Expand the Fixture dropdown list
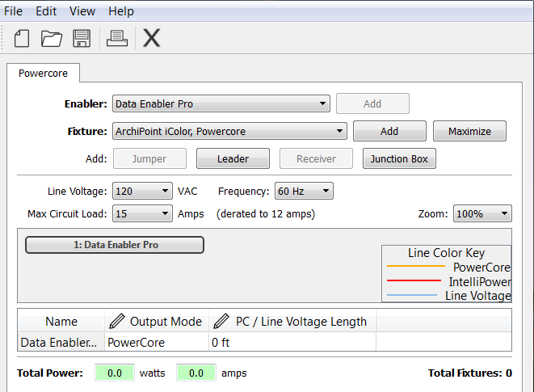Image resolution: width=534 pixels, height=392 pixels. (229, 131)
